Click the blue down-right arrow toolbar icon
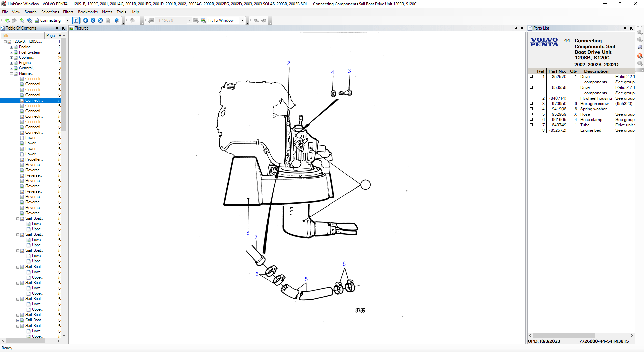644x352 pixels. [100, 20]
